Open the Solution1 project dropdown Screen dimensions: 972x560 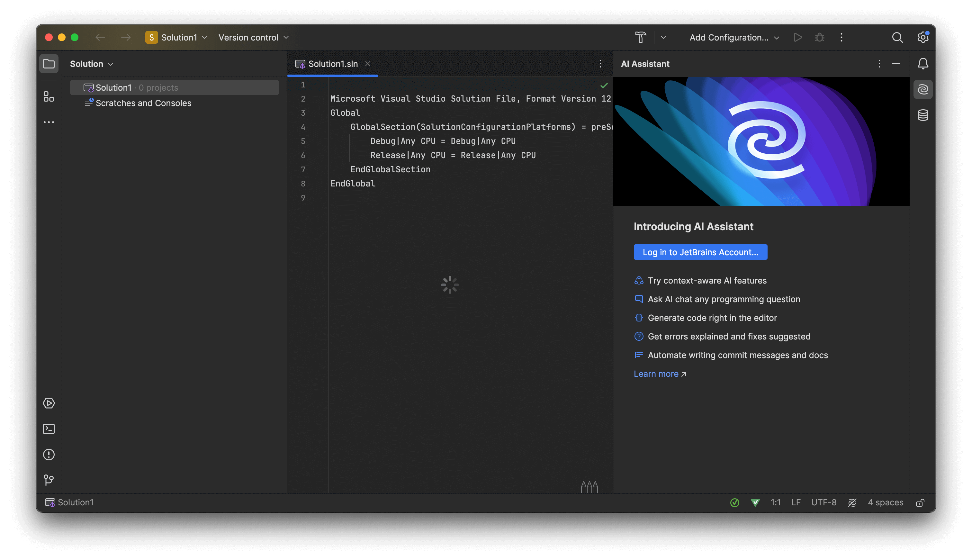point(176,37)
